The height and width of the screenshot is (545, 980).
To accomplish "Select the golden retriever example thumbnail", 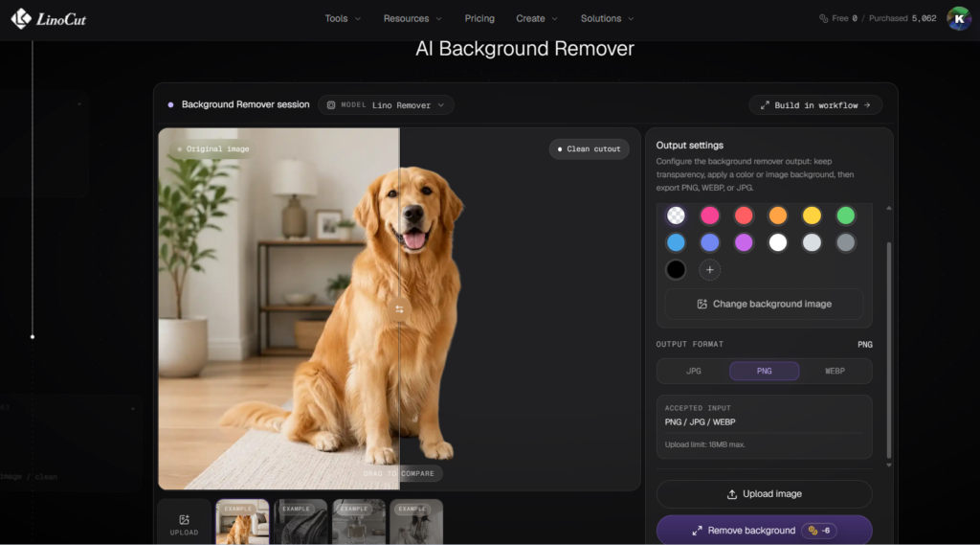I will point(242,522).
